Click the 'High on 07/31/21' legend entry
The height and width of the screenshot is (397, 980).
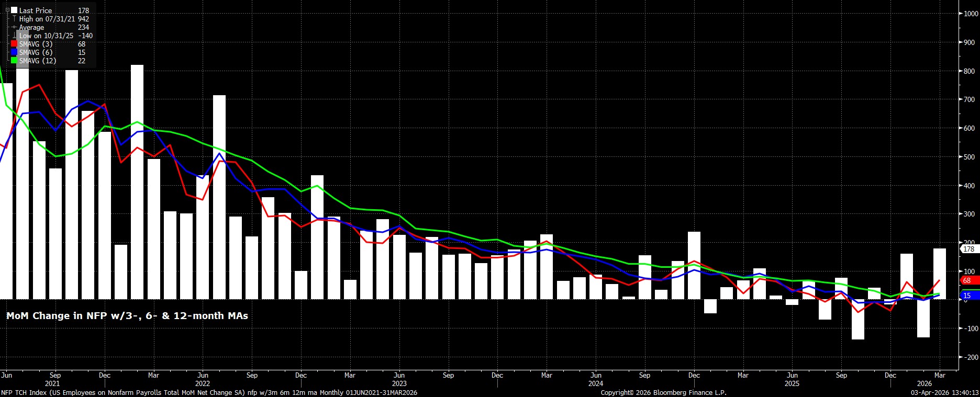click(47, 19)
